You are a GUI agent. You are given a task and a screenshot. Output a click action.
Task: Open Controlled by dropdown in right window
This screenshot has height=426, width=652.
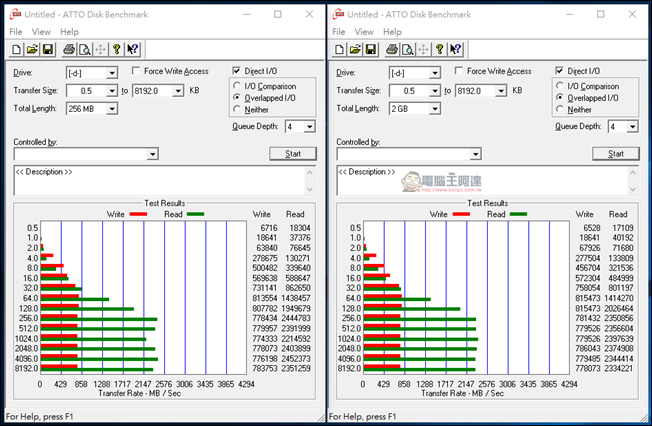476,154
